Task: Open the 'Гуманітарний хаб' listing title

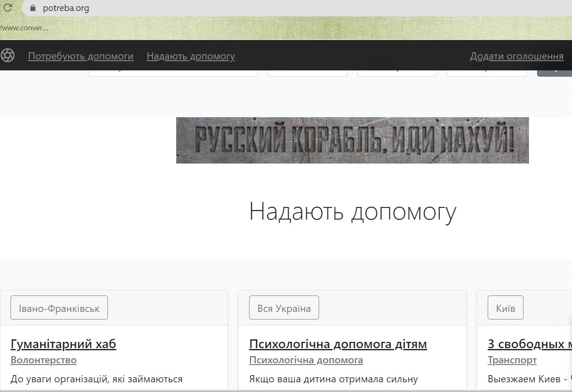Action: click(63, 344)
